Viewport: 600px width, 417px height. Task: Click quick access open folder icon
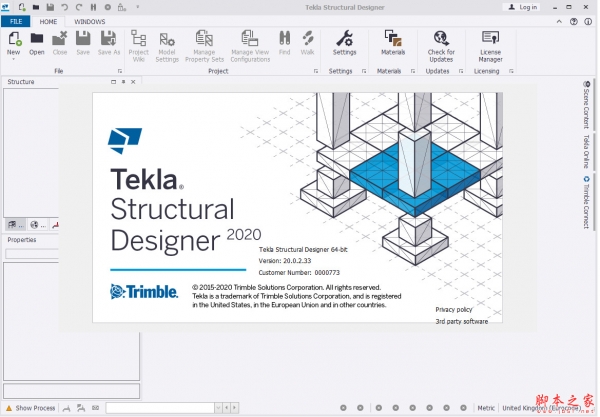[36, 7]
